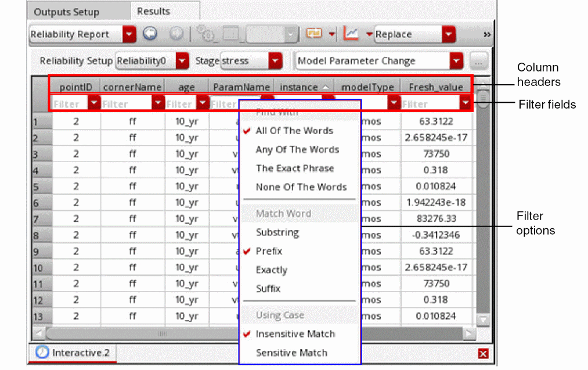The width and height of the screenshot is (588, 370).
Task: Close the Interactive.2 session with red X
Action: coord(483,354)
